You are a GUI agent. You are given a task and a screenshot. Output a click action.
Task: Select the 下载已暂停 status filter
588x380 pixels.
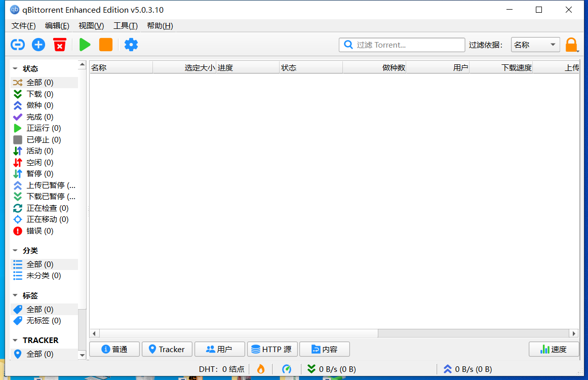(44, 197)
